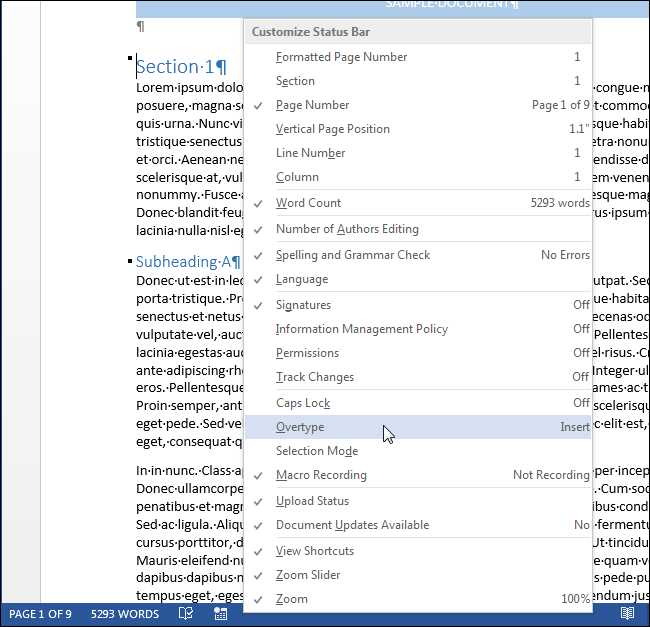Enable Caps Lock status bar indicator
Screen dimensions: 650x627
(418, 403)
